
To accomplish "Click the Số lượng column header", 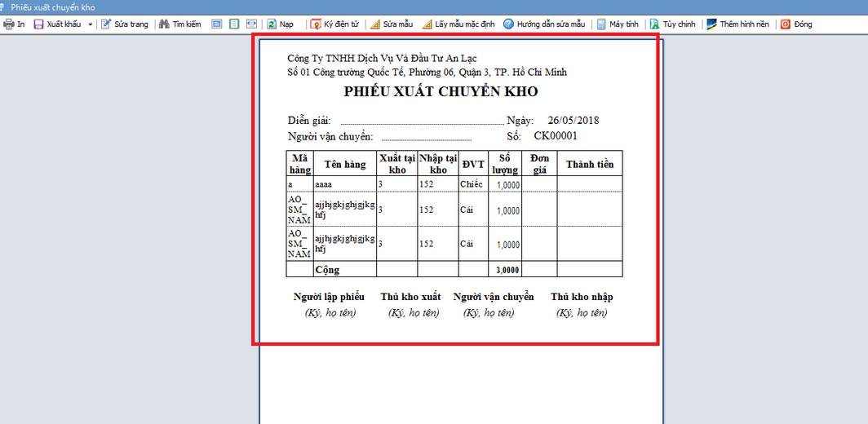I will (505, 163).
